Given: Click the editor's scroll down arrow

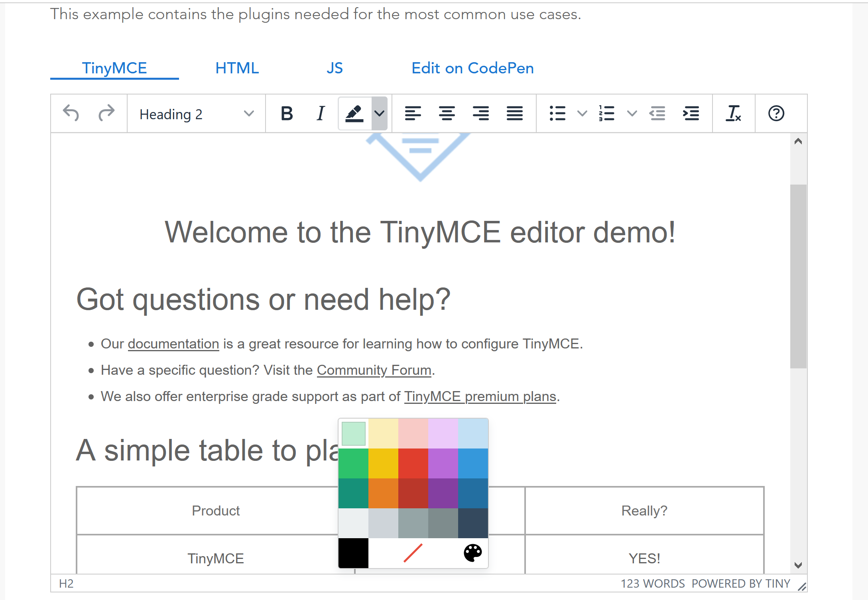Looking at the screenshot, I should click(x=798, y=565).
